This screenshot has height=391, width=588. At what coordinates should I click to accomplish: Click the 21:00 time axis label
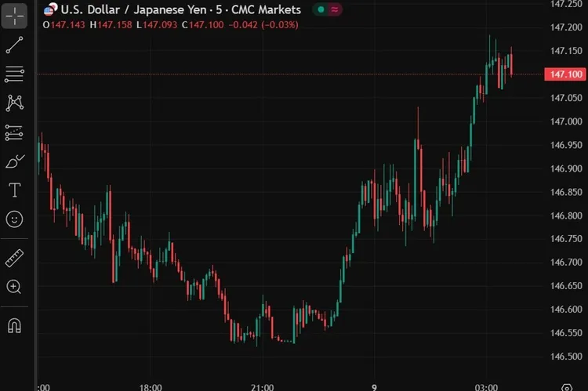click(262, 387)
